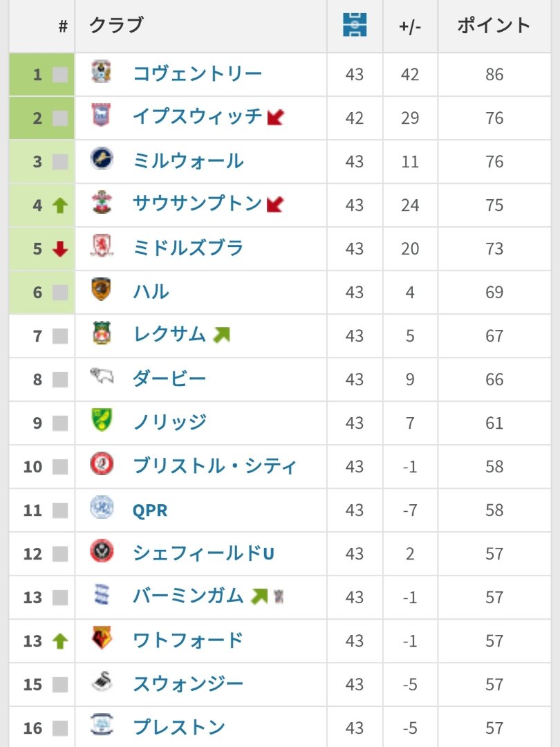Open the シェフィールドU club link

pyautogui.click(x=203, y=553)
